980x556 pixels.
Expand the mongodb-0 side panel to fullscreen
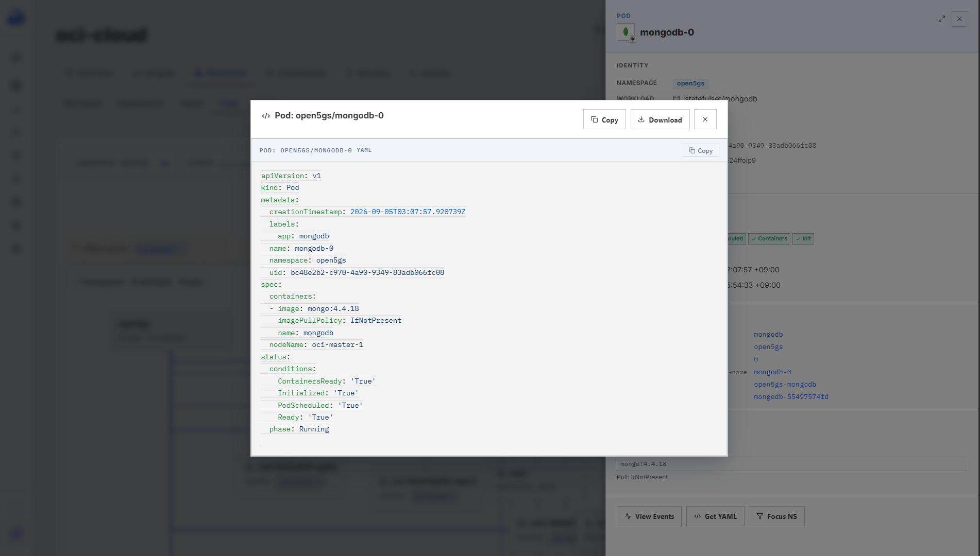[942, 19]
